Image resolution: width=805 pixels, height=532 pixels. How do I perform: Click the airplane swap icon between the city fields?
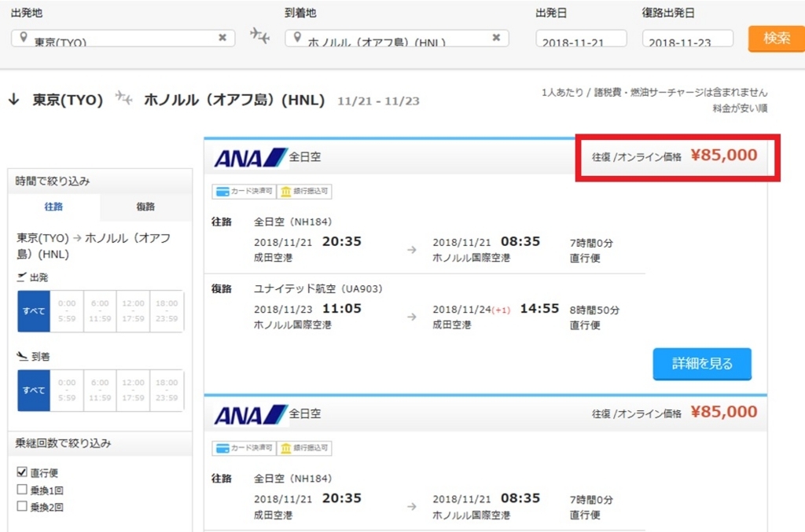pyautogui.click(x=259, y=36)
